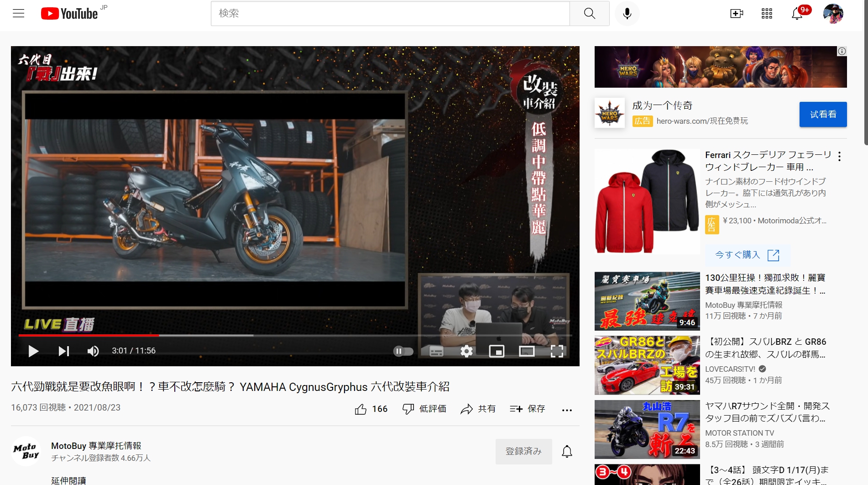
Task: Open player settings gear
Action: tap(466, 351)
